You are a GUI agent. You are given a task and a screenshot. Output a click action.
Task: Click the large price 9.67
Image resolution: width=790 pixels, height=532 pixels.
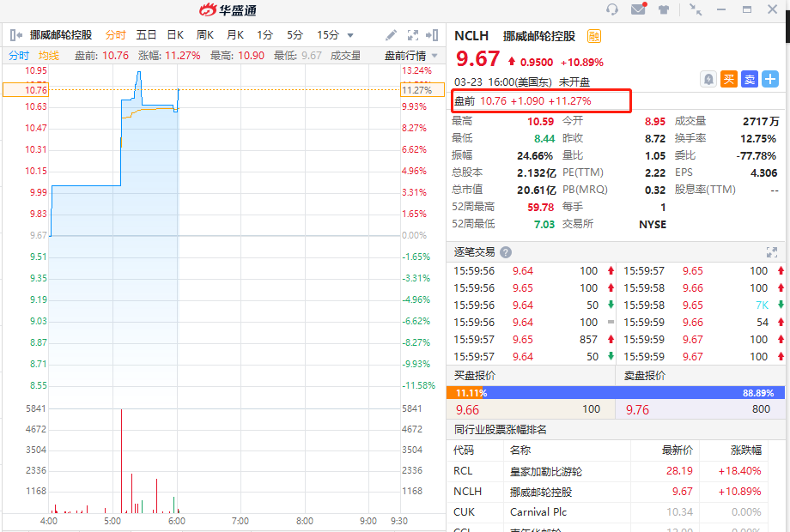477,59
